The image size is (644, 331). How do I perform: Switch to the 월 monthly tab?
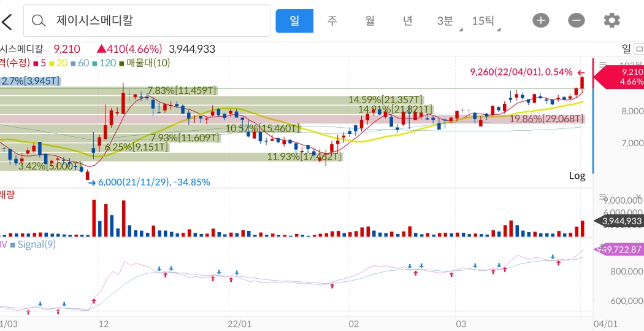[x=370, y=20]
